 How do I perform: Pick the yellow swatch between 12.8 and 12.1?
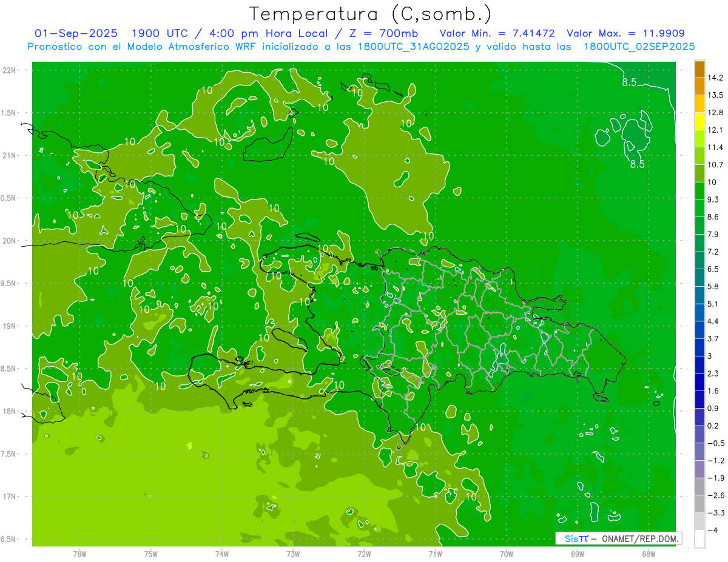click(699, 121)
